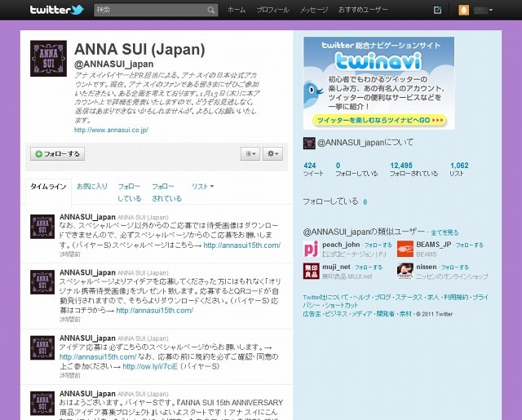
Task: Open the BEAMS_JP profile name
Action: [433, 245]
